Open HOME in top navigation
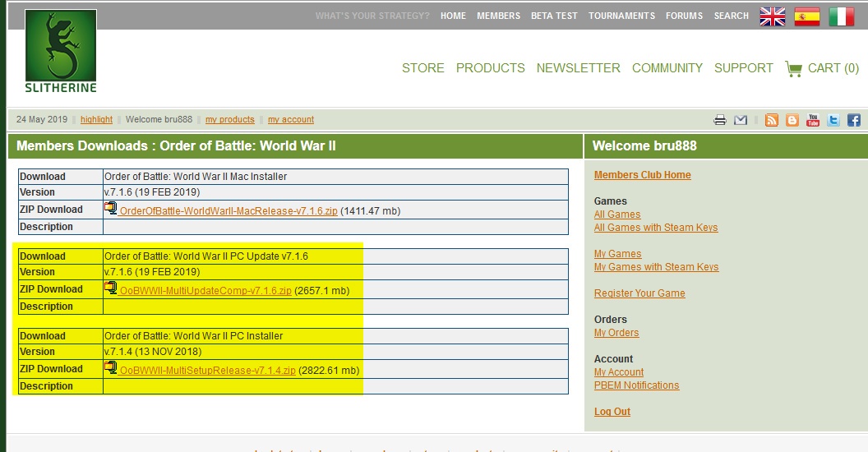 pyautogui.click(x=453, y=16)
